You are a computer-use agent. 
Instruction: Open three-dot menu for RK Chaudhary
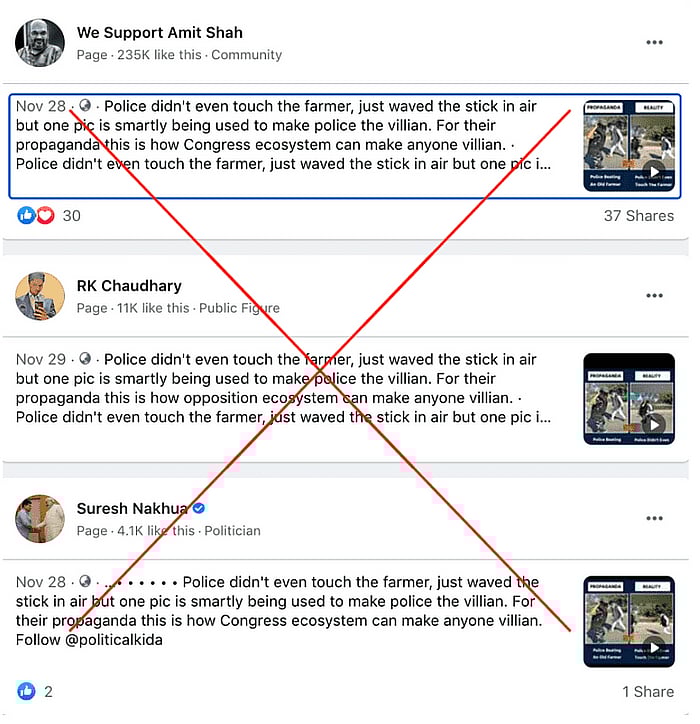coord(654,296)
